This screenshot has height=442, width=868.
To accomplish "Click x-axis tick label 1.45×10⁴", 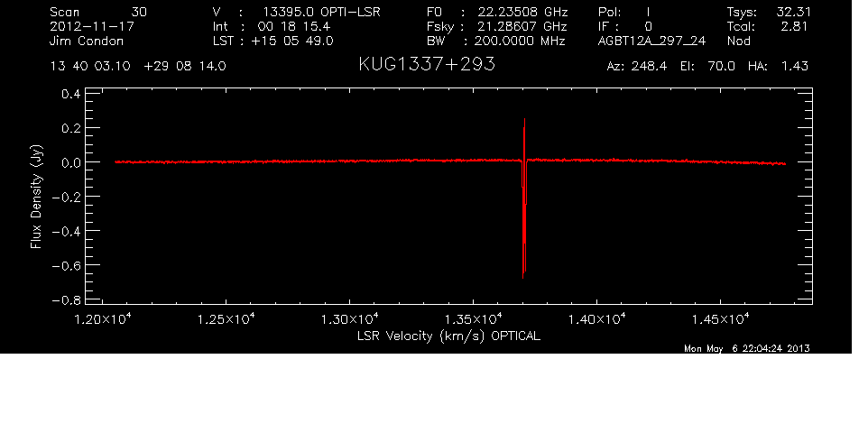I will [721, 319].
